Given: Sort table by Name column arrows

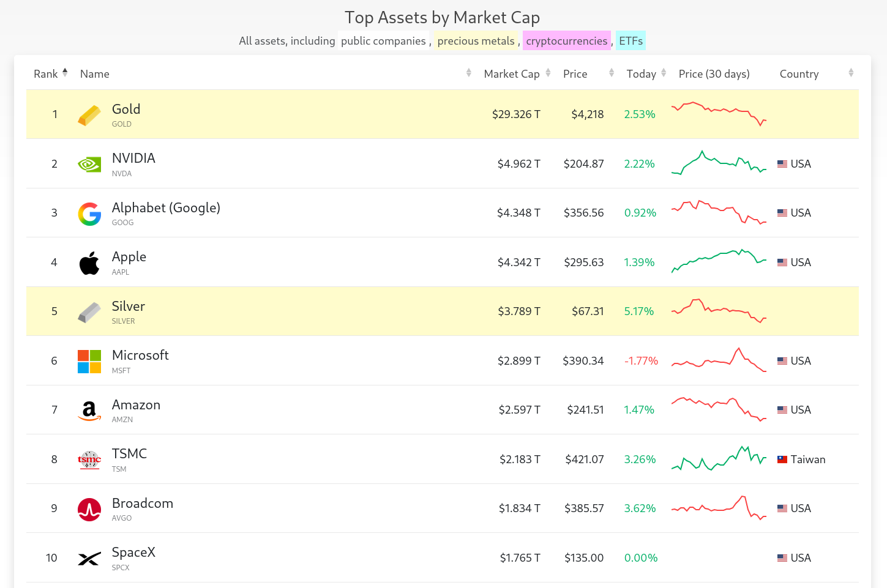Looking at the screenshot, I should (469, 73).
